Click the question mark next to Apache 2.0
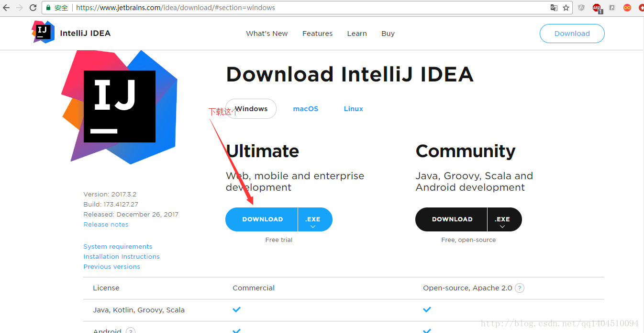The height and width of the screenshot is (333, 644). pyautogui.click(x=520, y=288)
